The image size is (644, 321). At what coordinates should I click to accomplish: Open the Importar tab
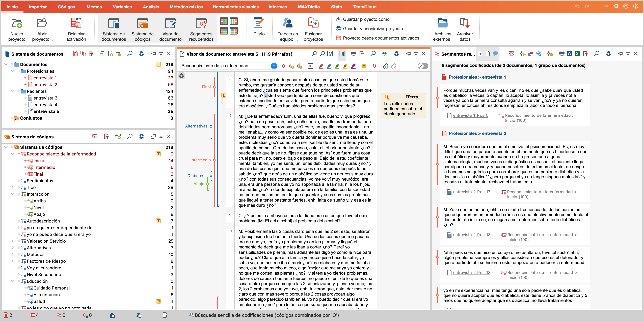click(38, 7)
